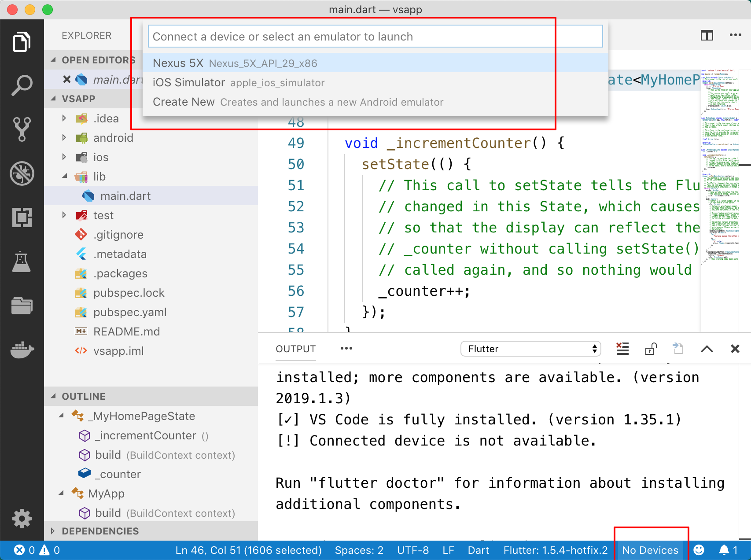
Task: Open pubspec.lock file
Action: tap(151, 292)
